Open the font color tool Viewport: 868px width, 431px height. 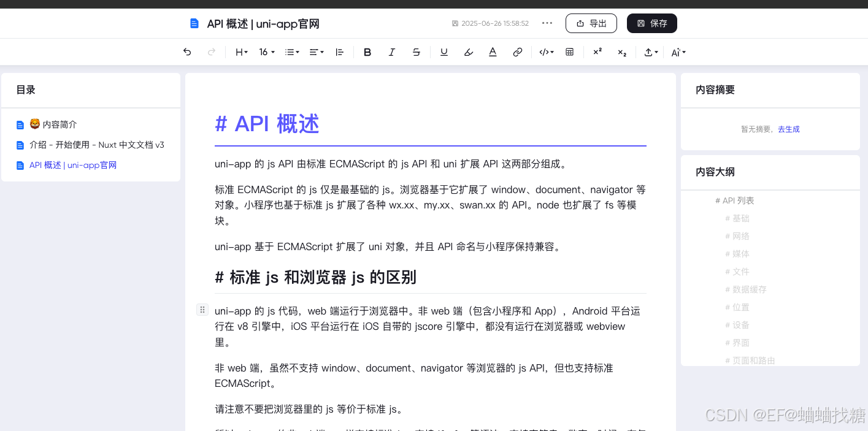pyautogui.click(x=493, y=52)
